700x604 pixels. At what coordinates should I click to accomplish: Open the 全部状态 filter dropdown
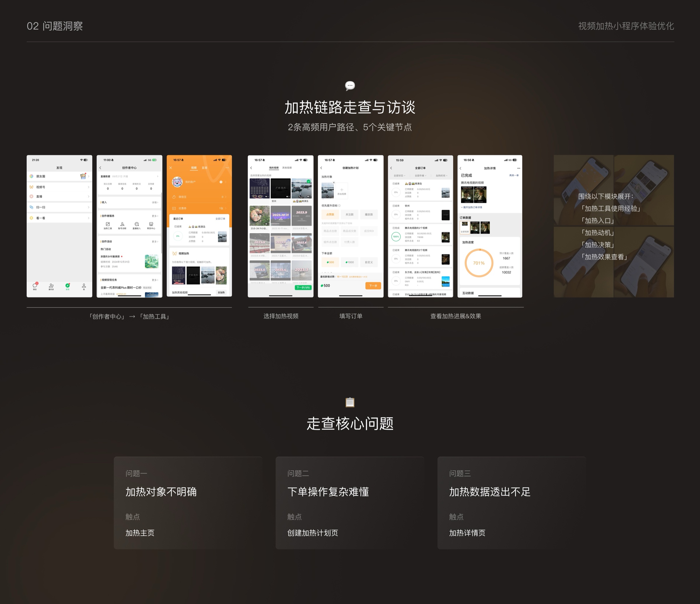[399, 176]
